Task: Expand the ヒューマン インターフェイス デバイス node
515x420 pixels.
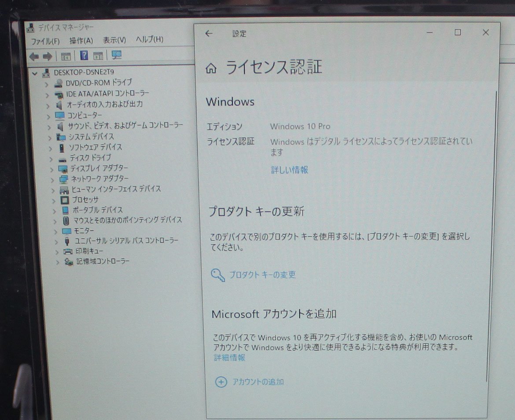Action: pos(53,190)
